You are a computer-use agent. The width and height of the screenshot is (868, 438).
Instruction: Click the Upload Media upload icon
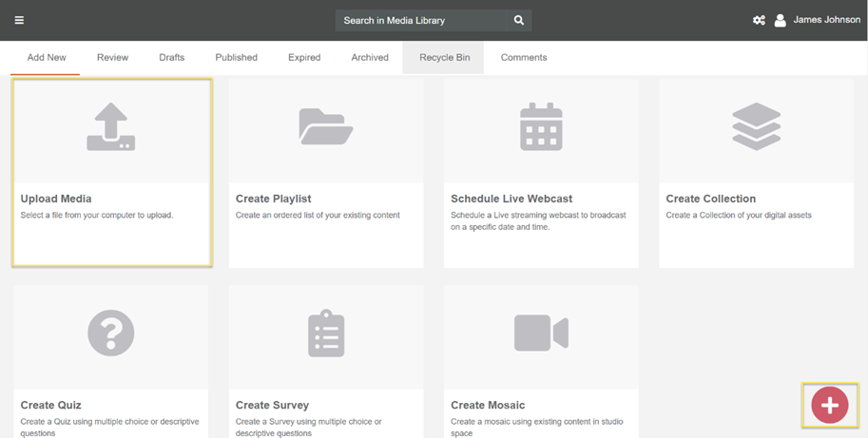click(x=110, y=127)
